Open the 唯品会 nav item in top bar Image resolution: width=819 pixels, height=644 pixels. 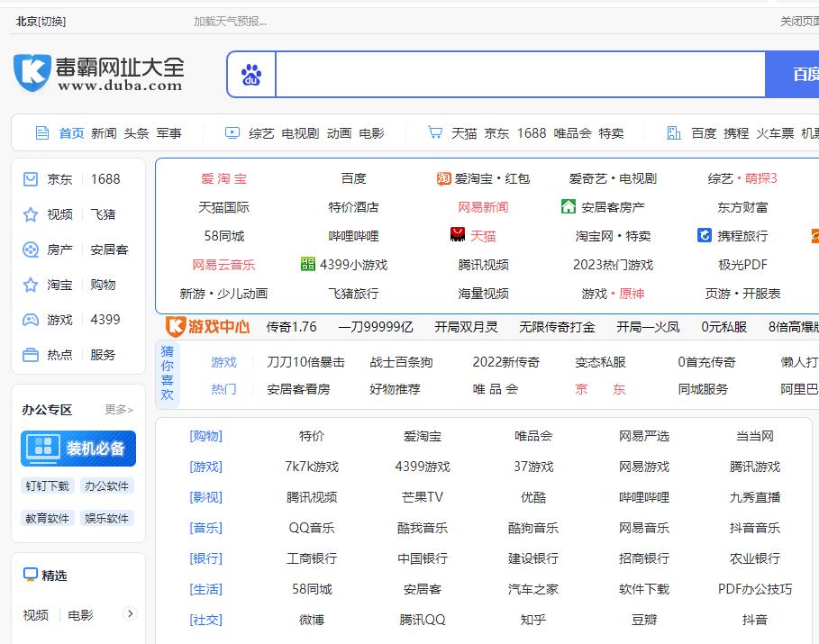tap(572, 133)
